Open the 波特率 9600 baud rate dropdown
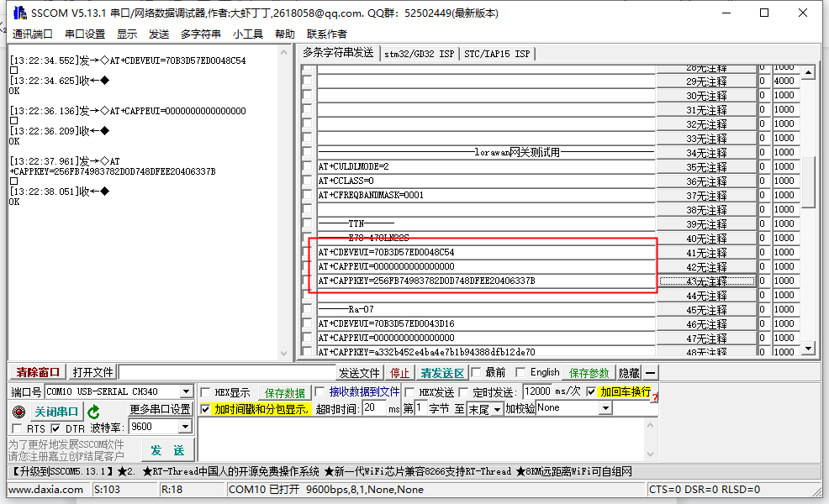 click(x=187, y=428)
